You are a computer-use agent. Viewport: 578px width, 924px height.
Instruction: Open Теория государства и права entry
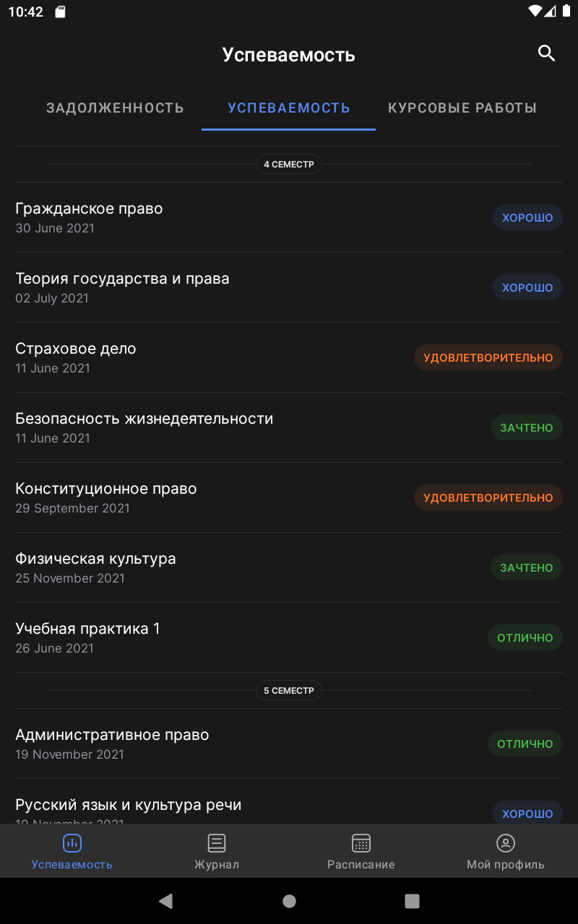[x=289, y=287]
